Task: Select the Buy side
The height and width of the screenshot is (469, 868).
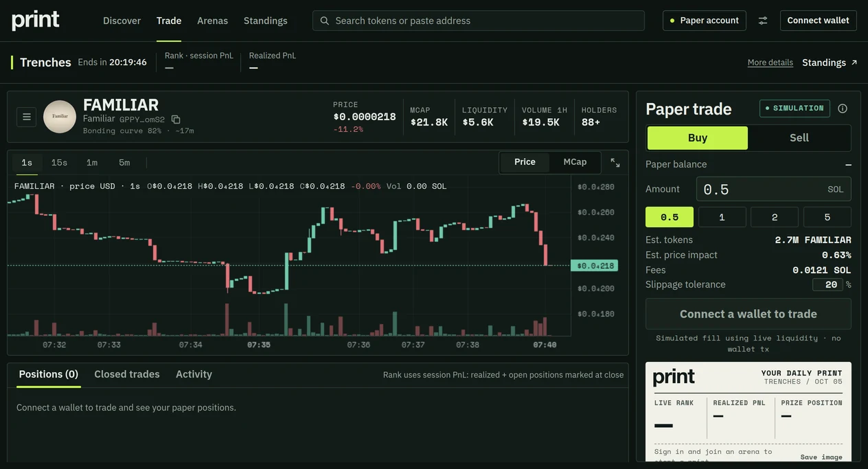Action: point(698,138)
